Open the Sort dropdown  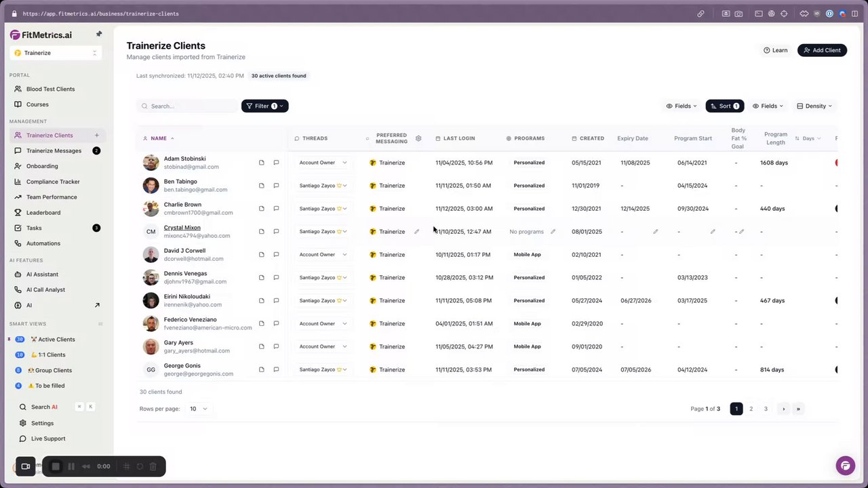tap(725, 106)
